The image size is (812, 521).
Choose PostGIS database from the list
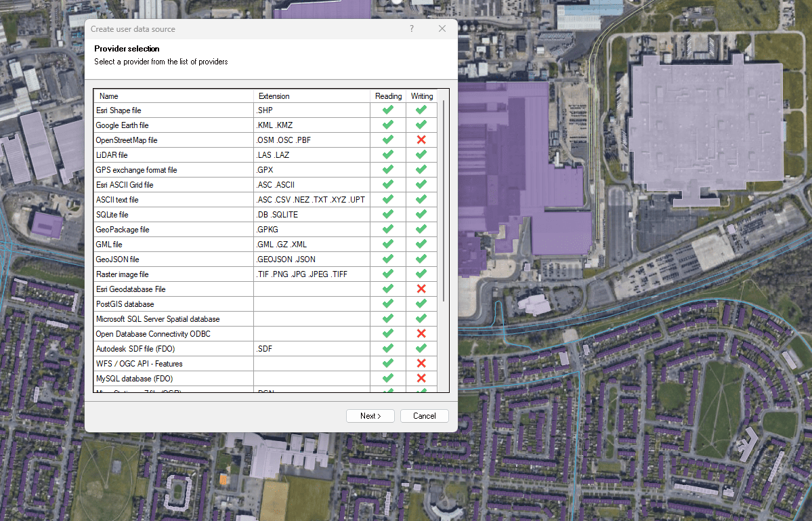pyautogui.click(x=125, y=304)
